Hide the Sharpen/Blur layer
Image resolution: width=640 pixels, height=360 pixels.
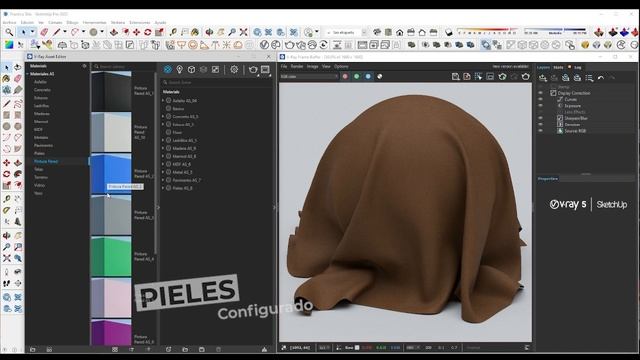pos(541,118)
